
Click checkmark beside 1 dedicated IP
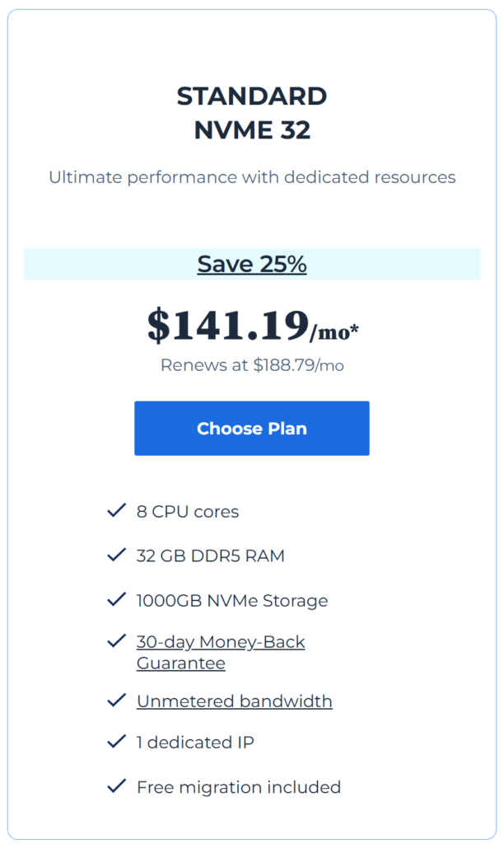(116, 742)
